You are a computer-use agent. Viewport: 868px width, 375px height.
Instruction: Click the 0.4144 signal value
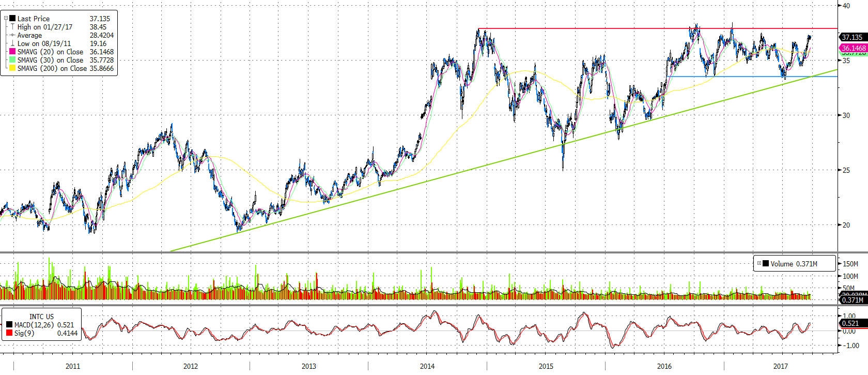tap(67, 333)
